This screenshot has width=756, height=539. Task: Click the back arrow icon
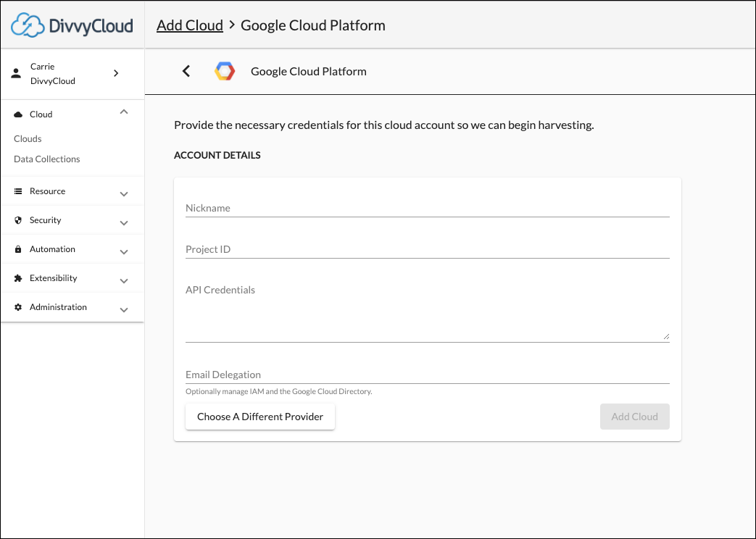coord(186,71)
